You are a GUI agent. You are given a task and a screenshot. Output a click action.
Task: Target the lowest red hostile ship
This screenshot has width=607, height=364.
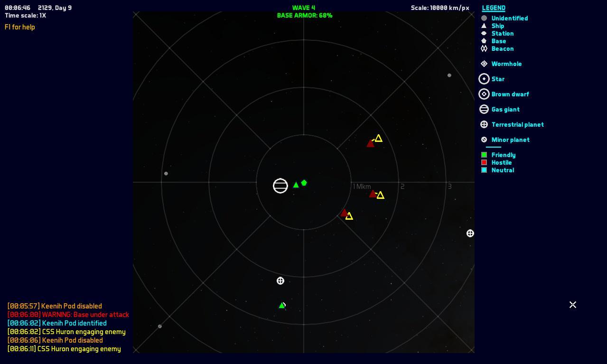point(344,213)
